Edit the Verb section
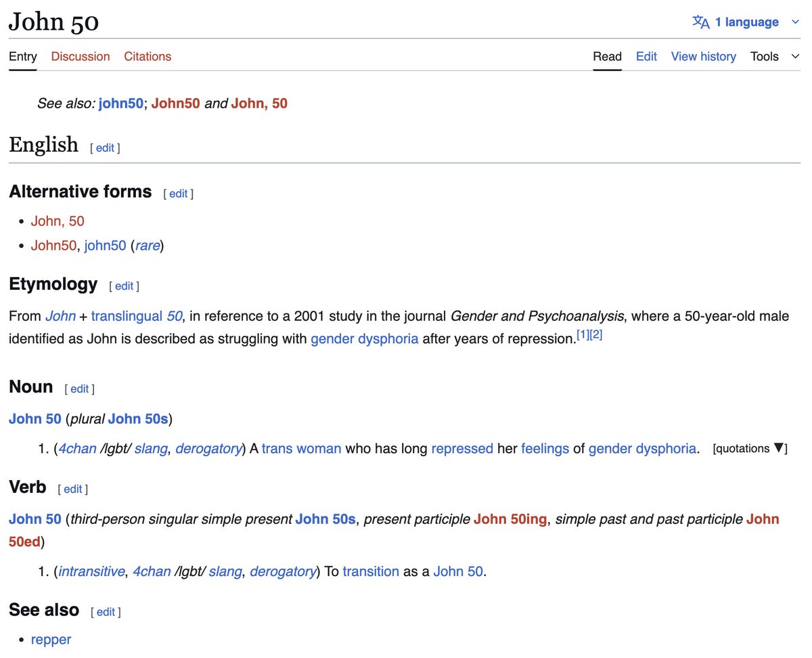This screenshot has width=812, height=658. tap(72, 489)
